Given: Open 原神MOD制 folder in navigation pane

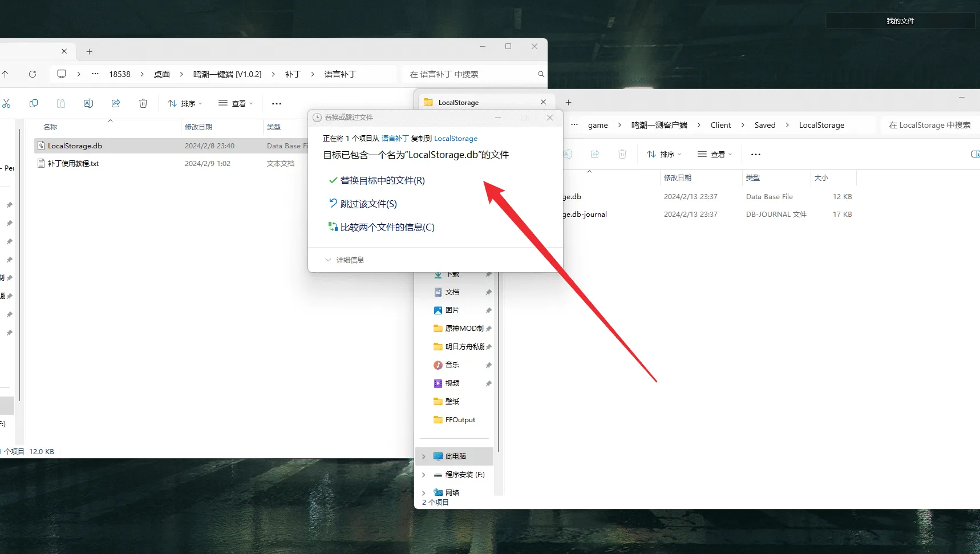Looking at the screenshot, I should coord(463,329).
